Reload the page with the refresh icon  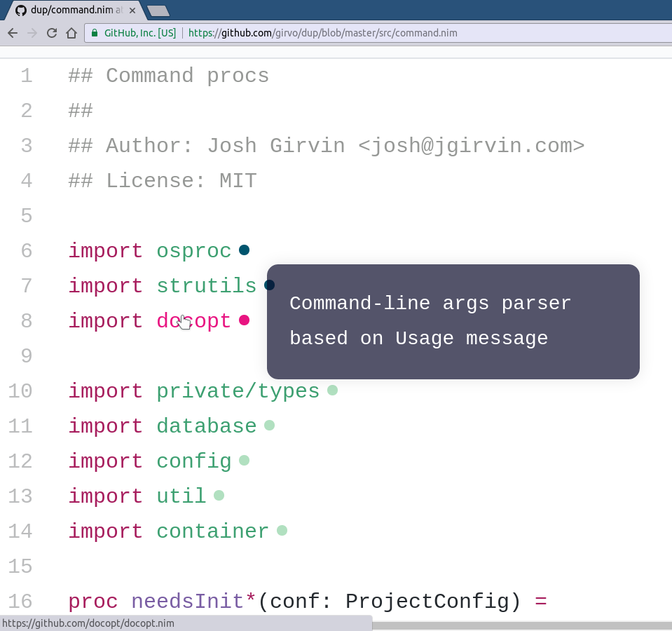coord(52,33)
